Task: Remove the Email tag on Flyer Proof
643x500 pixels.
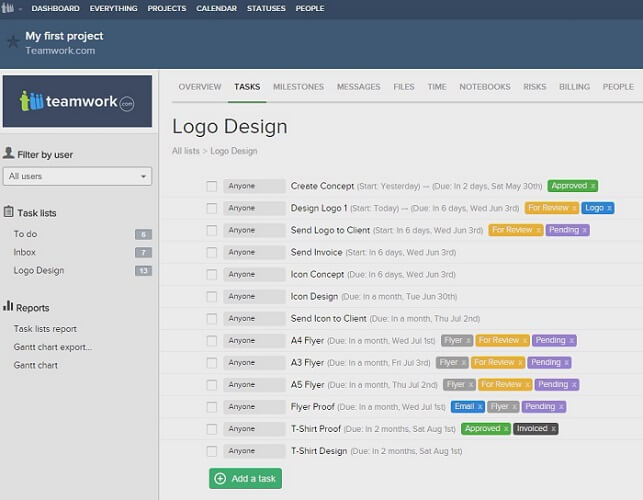Action: pos(480,407)
